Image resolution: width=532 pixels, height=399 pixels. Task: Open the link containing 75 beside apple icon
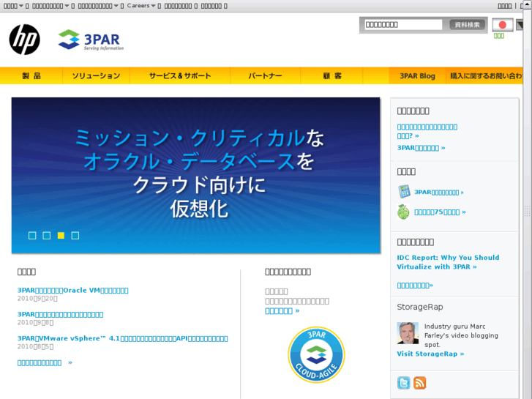(x=440, y=212)
